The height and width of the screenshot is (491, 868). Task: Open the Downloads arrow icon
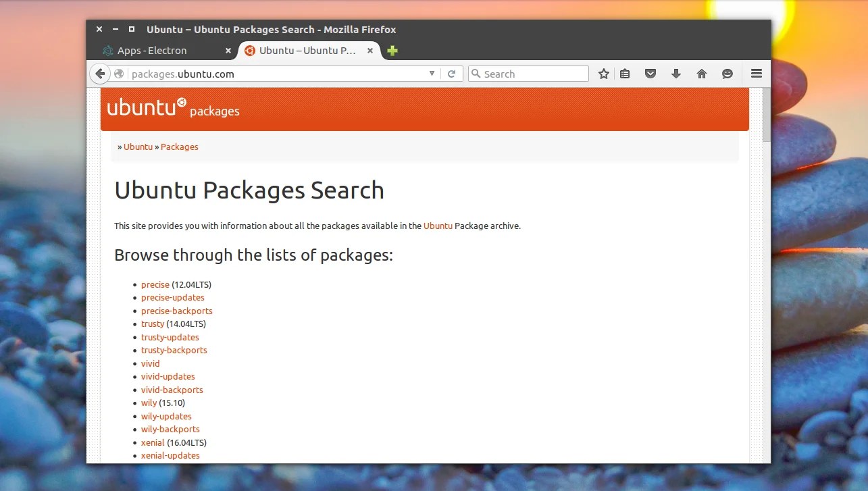pyautogui.click(x=676, y=74)
